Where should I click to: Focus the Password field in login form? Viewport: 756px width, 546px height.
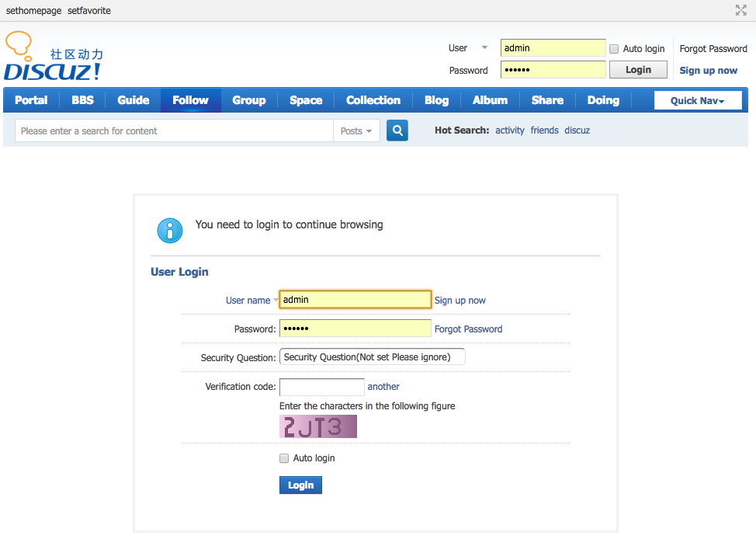click(355, 329)
